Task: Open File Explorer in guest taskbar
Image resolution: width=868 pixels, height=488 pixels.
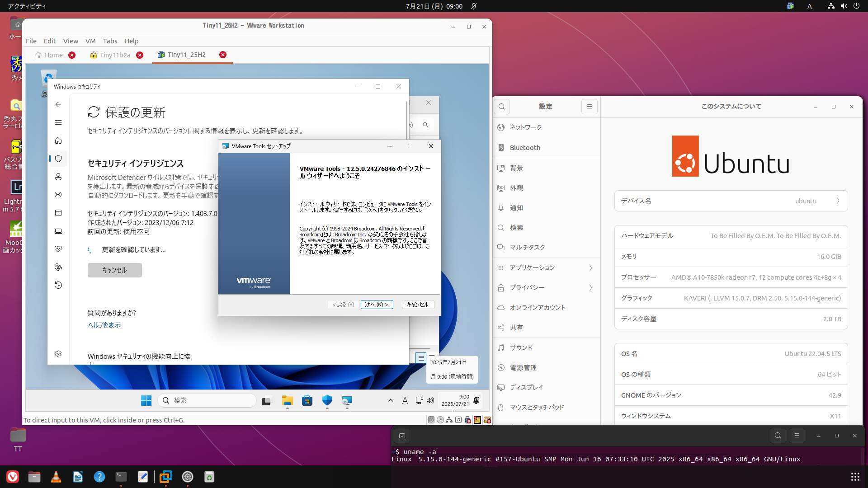Action: pos(287,400)
